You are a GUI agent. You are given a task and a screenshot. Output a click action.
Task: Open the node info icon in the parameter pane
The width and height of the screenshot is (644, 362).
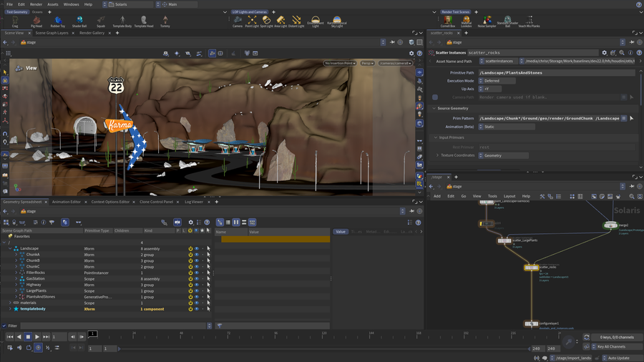coord(630,52)
